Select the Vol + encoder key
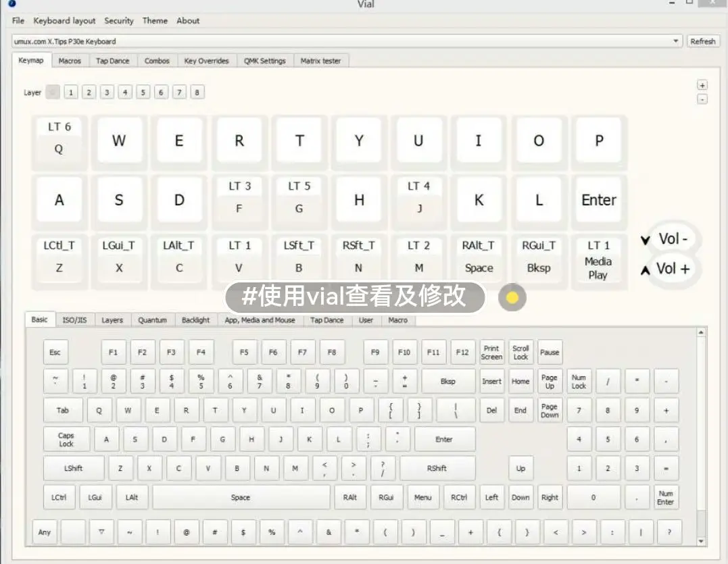The image size is (728, 564). point(673,269)
